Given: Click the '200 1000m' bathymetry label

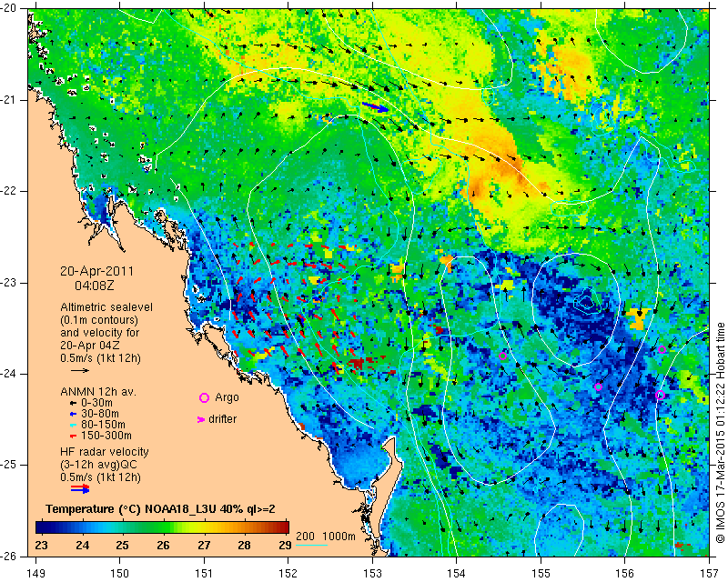Looking at the screenshot, I should pyautogui.click(x=326, y=537).
